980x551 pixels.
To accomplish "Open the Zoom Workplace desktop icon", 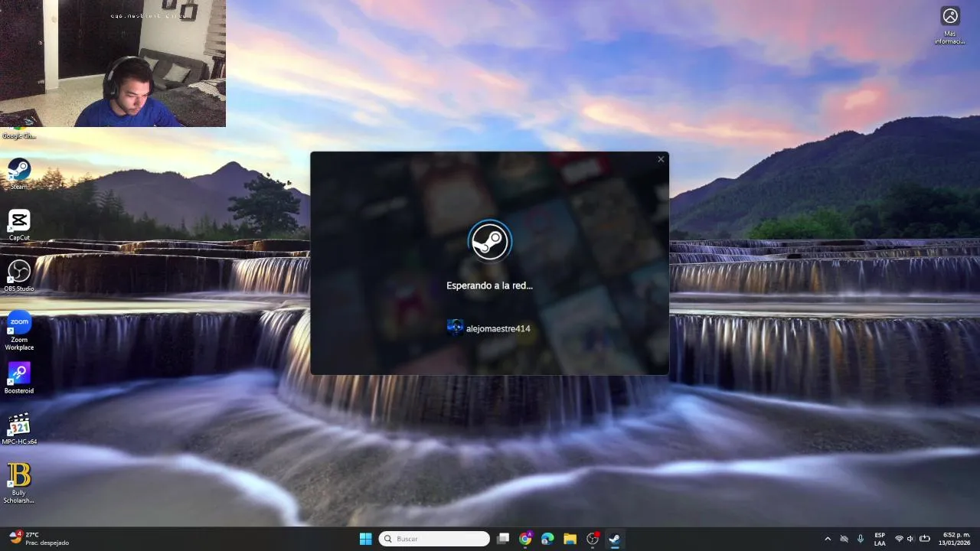I will click(x=19, y=331).
